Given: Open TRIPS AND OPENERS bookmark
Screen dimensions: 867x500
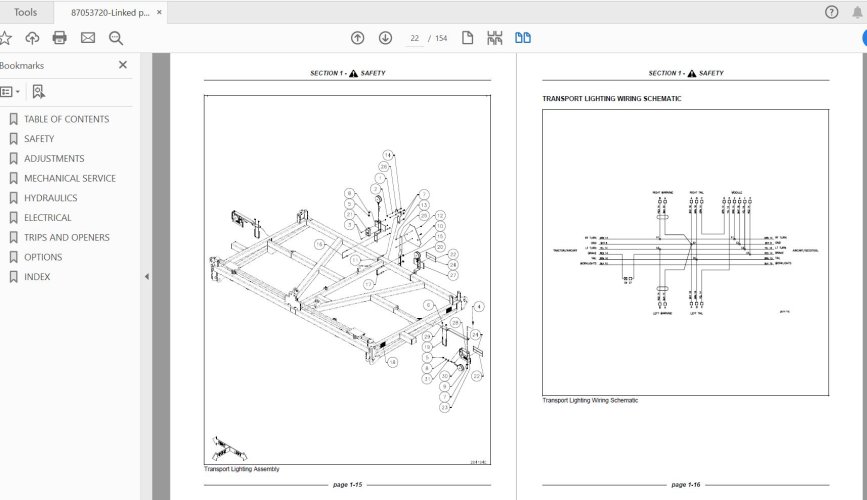Looking at the screenshot, I should point(66,237).
